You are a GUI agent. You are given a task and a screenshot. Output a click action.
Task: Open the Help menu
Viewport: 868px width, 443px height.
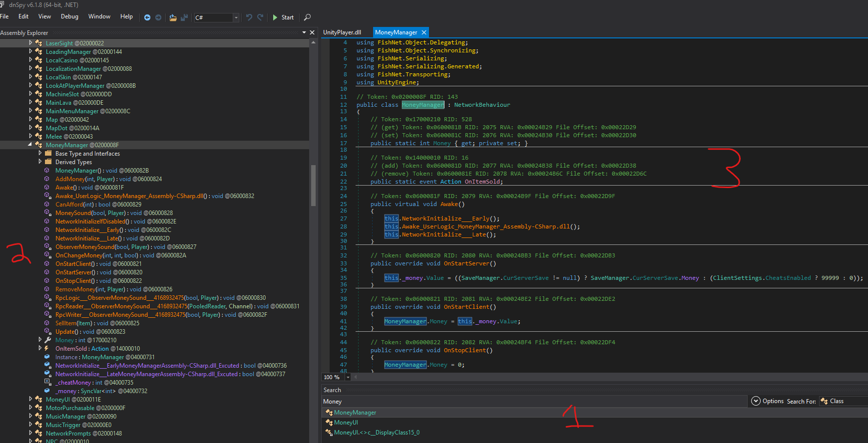[x=127, y=16]
